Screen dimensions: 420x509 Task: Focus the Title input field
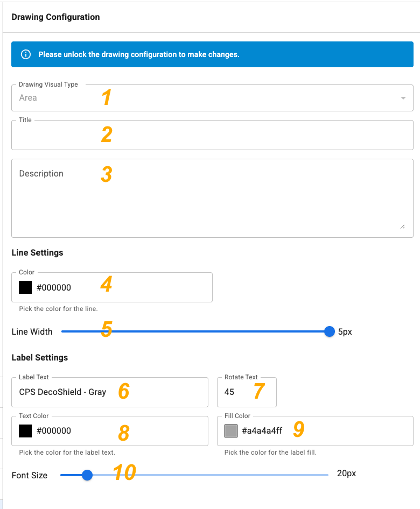click(213, 135)
